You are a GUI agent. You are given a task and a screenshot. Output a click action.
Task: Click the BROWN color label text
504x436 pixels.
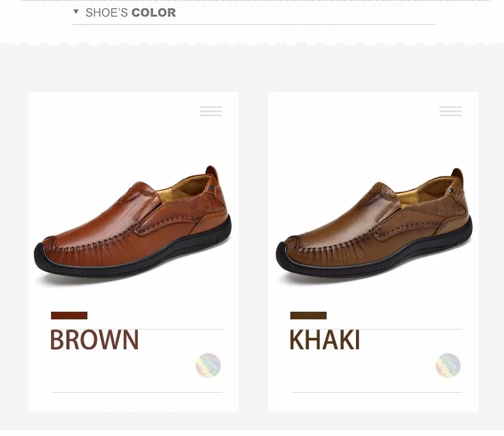94,340
